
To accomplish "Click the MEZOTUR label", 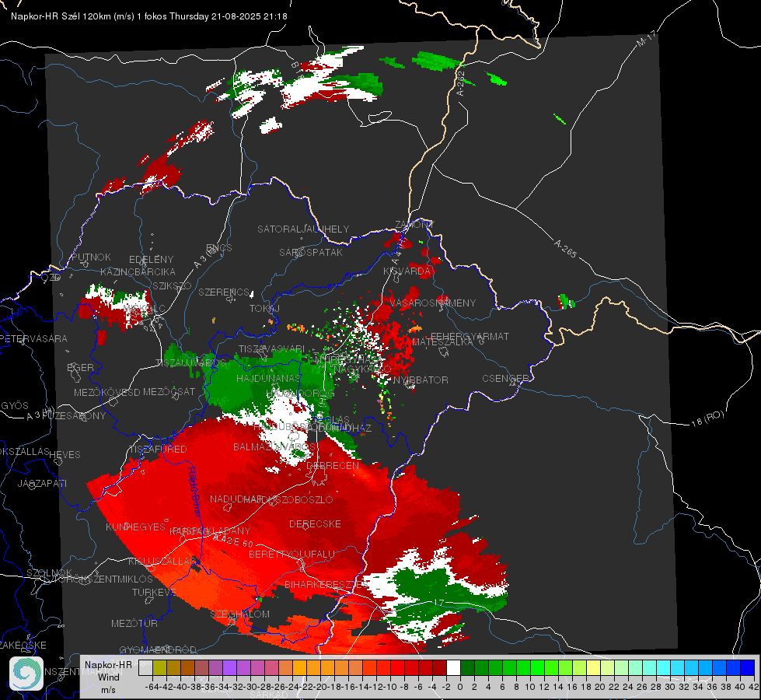I will pos(134,623).
